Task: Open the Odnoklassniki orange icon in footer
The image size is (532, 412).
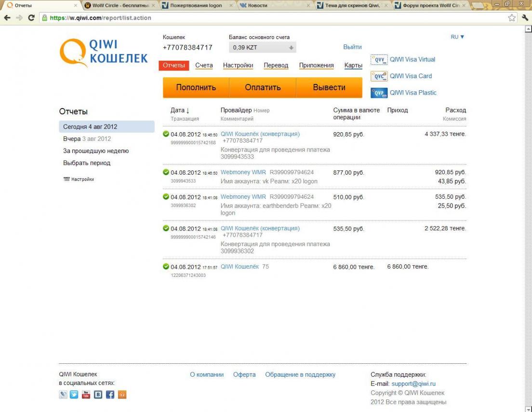Action: (122, 395)
